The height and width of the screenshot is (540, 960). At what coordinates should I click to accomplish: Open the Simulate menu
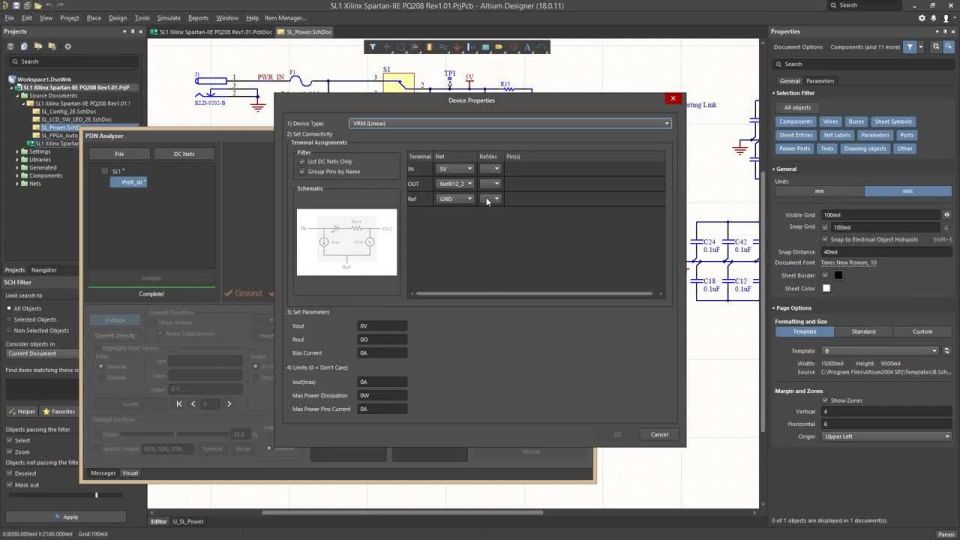pyautogui.click(x=168, y=18)
